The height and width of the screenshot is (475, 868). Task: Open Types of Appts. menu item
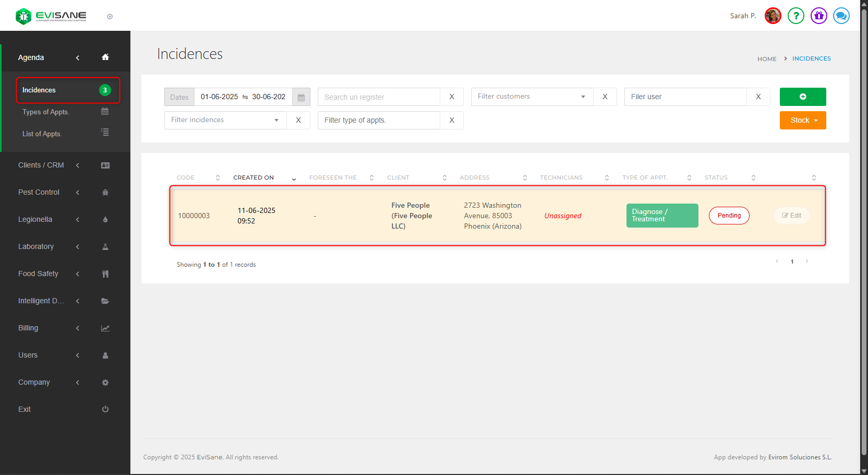pos(46,112)
